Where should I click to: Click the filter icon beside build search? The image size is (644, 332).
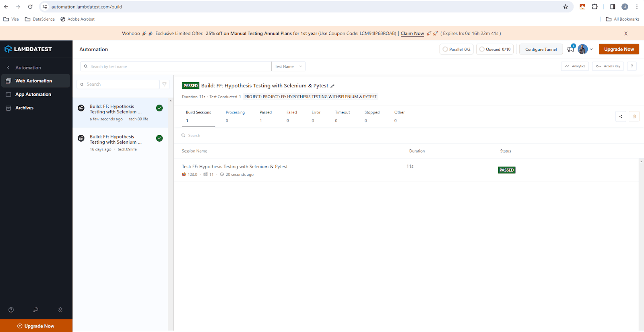click(x=164, y=85)
